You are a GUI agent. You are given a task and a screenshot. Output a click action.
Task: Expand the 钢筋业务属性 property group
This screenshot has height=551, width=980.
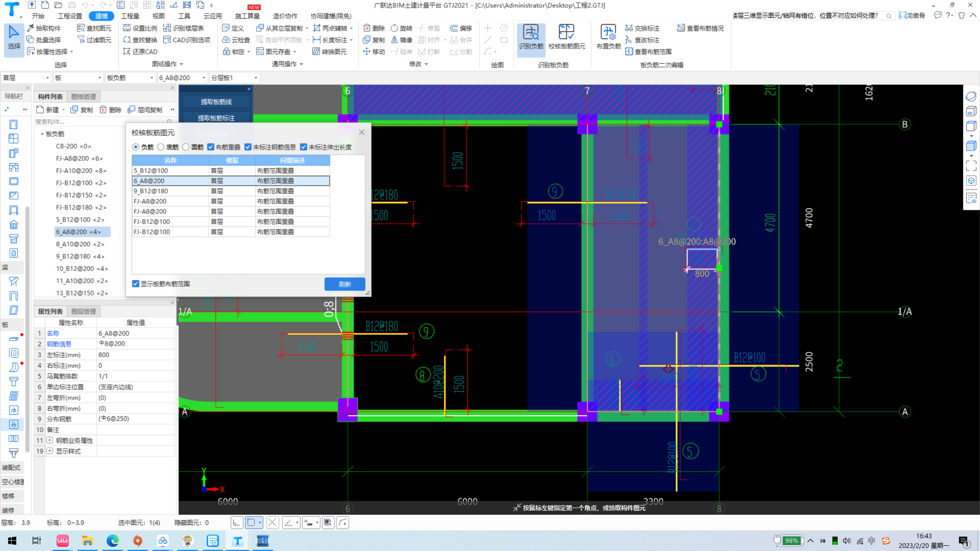click(50, 440)
